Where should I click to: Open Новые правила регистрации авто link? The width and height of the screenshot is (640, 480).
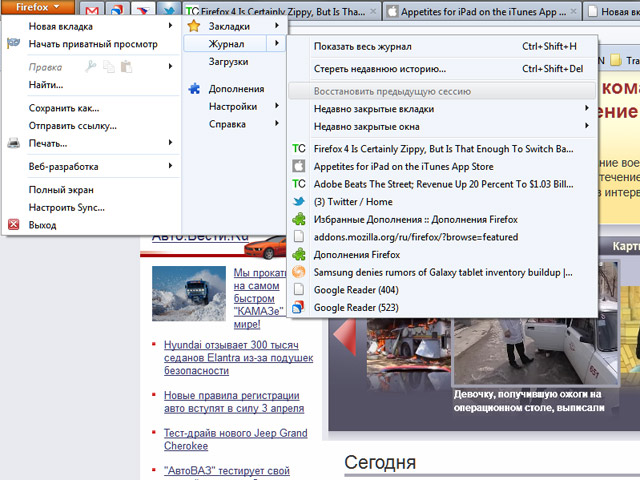[234, 402]
